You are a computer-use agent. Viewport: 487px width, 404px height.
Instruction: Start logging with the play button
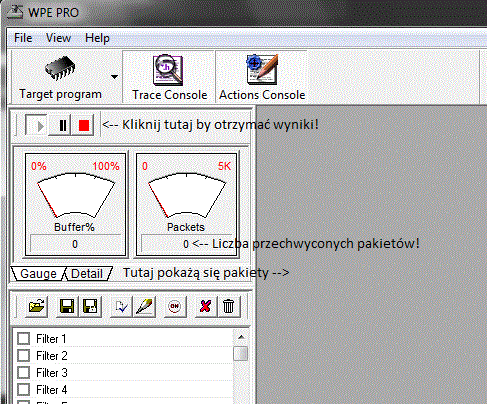pyautogui.click(x=37, y=126)
